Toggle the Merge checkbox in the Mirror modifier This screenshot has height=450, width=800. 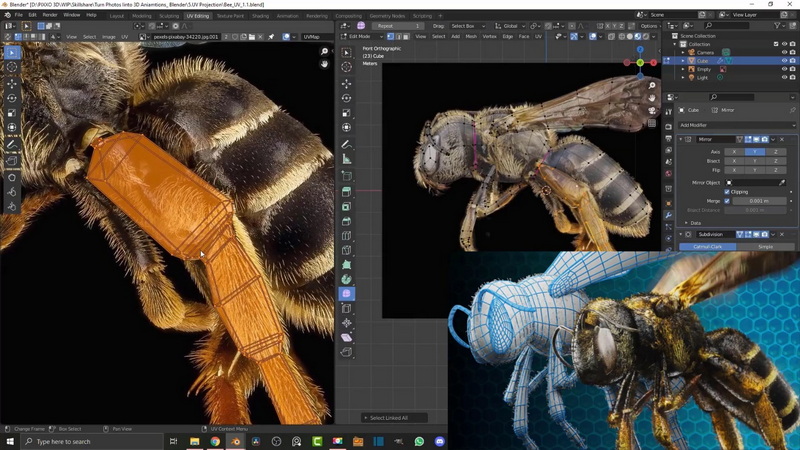[x=727, y=201]
